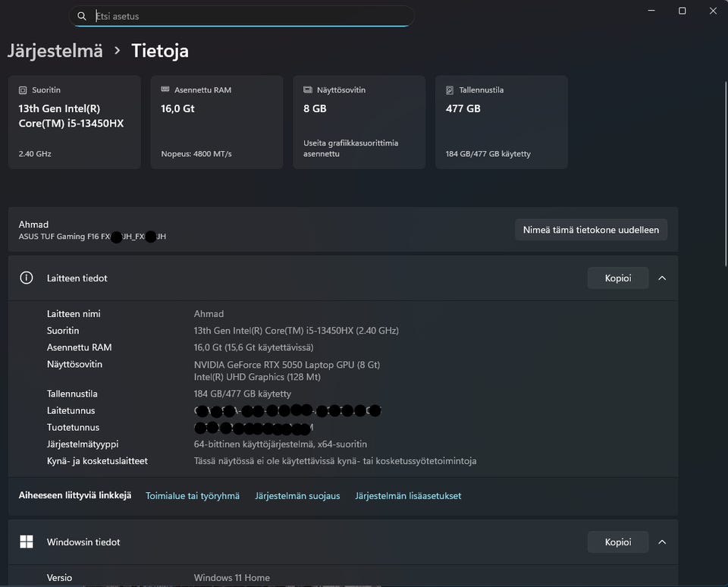
Task: Click the Näyttösovitin display adapter icon
Action: point(307,89)
